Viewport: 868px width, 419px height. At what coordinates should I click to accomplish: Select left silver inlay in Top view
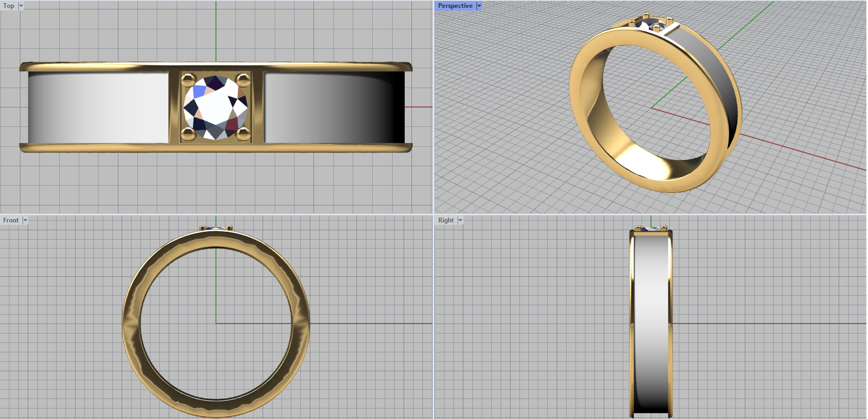[x=98, y=107]
